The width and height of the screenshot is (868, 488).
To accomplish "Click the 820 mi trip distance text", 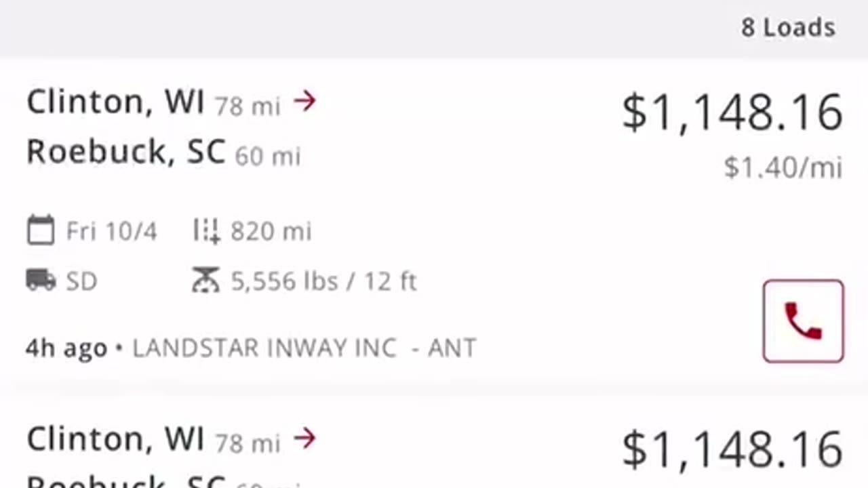I will tap(271, 231).
